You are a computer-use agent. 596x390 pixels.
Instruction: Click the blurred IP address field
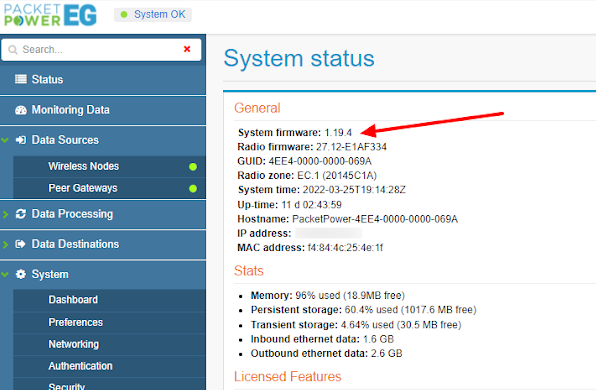(328, 233)
